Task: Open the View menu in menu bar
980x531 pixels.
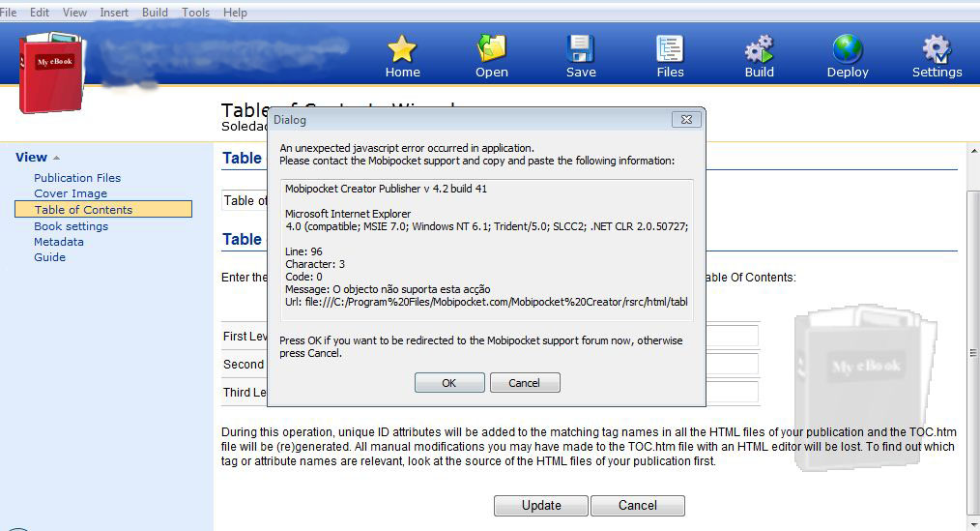Action: [74, 13]
